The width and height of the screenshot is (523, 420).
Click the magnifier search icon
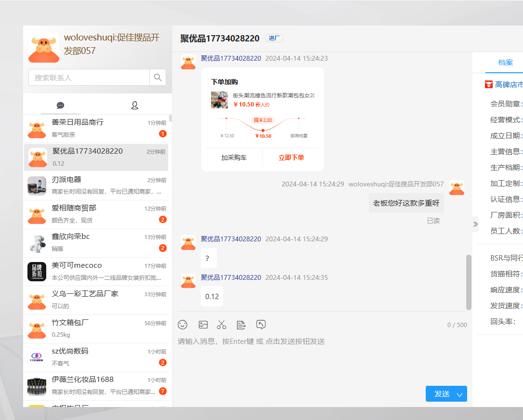pyautogui.click(x=158, y=78)
